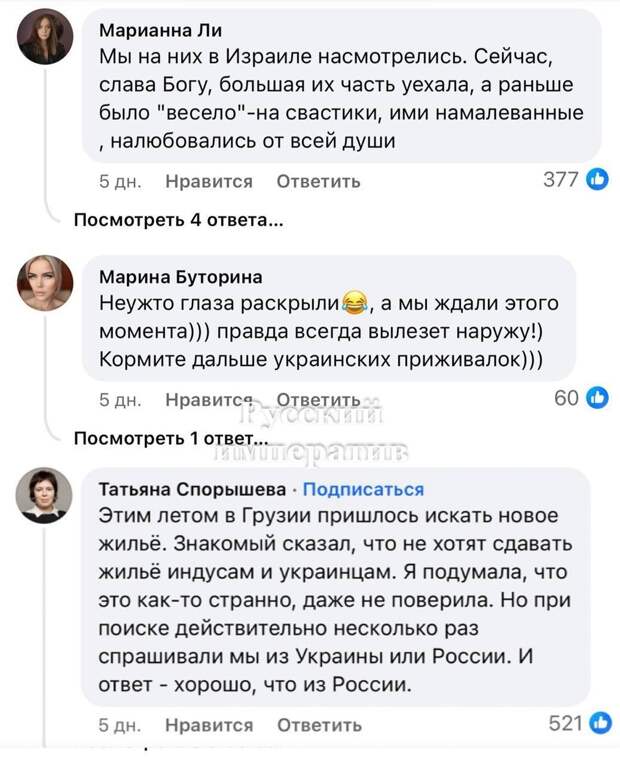View reactions count 377
The image size is (620, 764).
tap(560, 180)
